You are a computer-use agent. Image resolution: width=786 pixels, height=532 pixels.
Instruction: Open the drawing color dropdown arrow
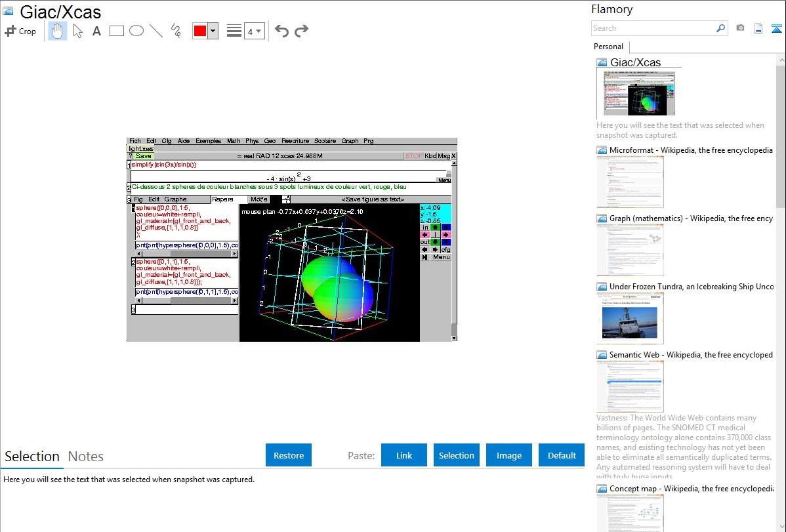click(213, 31)
